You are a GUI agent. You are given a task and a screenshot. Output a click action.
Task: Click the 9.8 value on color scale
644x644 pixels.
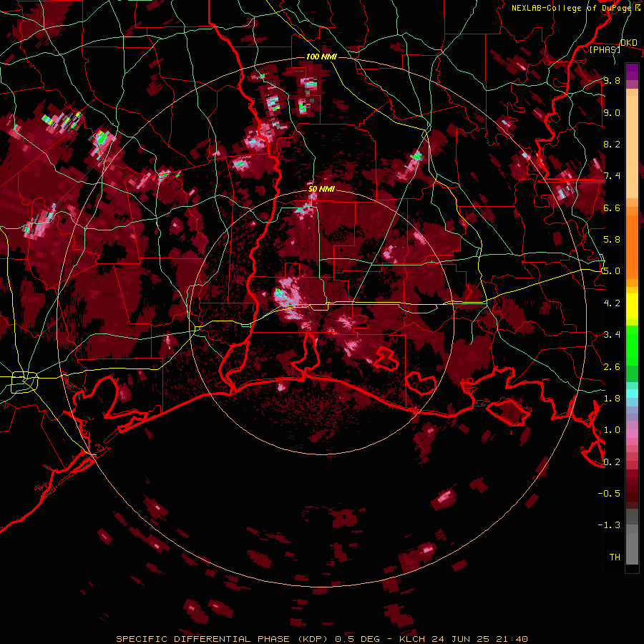click(612, 81)
